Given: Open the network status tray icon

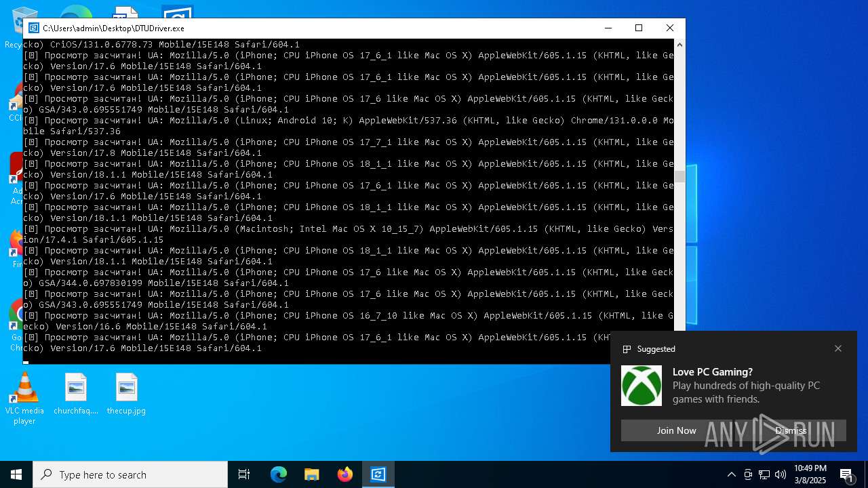Looking at the screenshot, I should point(764,474).
